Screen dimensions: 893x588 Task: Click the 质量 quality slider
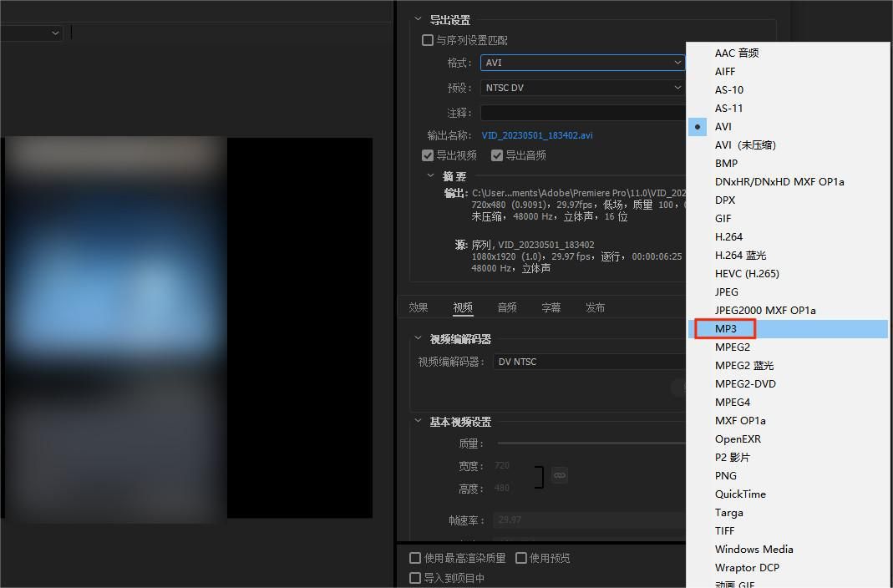tap(585, 443)
